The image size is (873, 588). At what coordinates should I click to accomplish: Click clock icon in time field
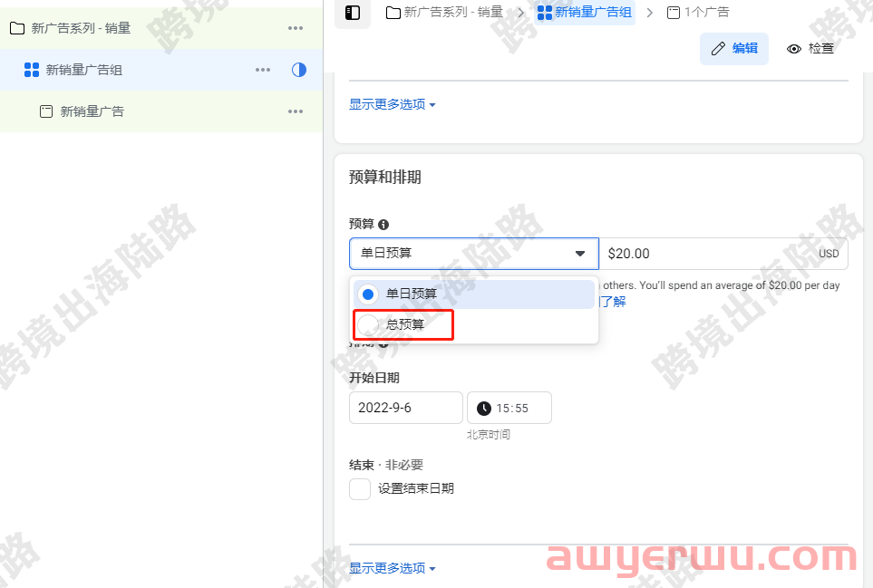(x=484, y=409)
